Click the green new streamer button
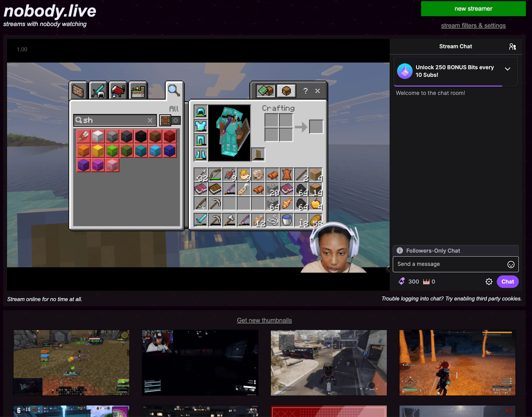 [x=473, y=9]
